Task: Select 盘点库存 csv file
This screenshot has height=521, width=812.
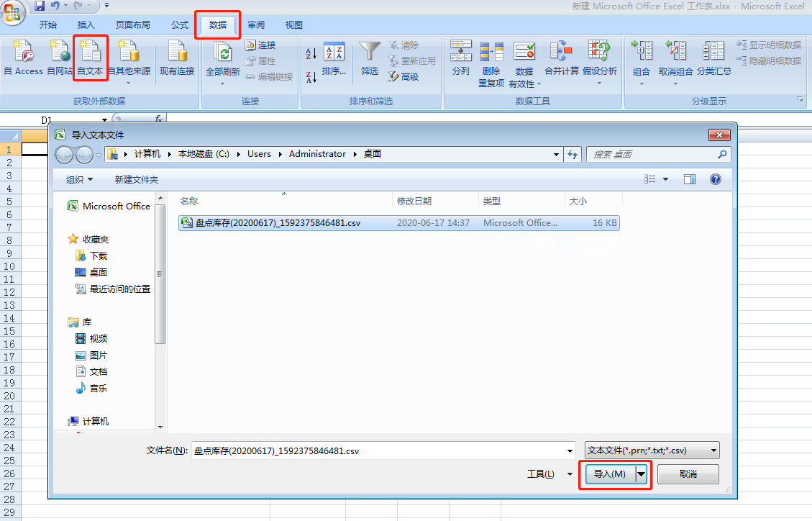Action: pos(398,222)
